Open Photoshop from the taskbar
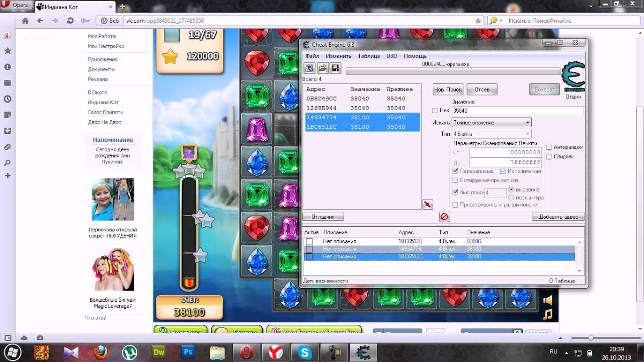This screenshot has width=644, height=362. click(188, 352)
